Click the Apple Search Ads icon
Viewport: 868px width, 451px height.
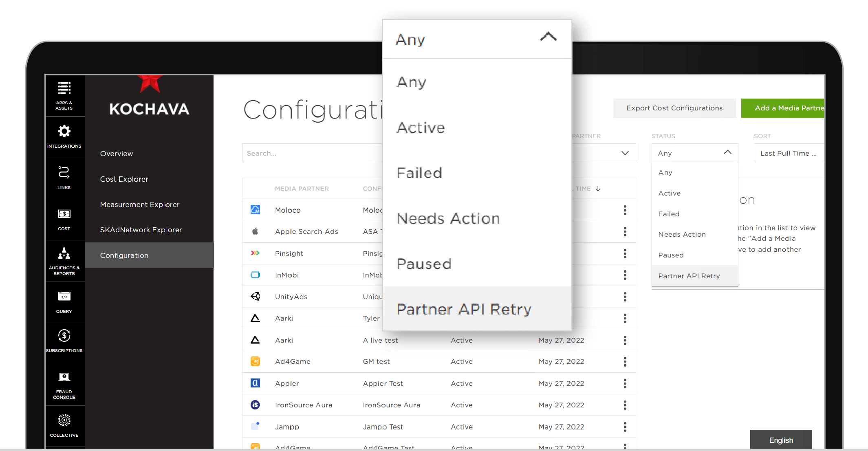(x=255, y=231)
